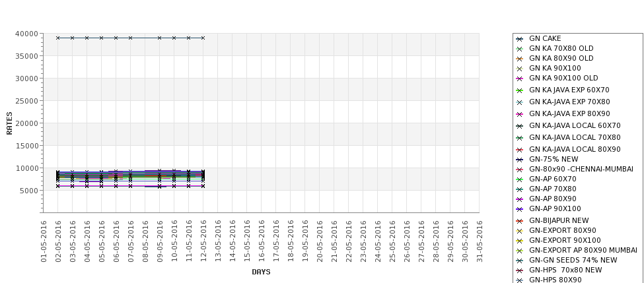Select the 20-05-2016 x-axis date
The height and width of the screenshot is (283, 644).
tap(320, 241)
